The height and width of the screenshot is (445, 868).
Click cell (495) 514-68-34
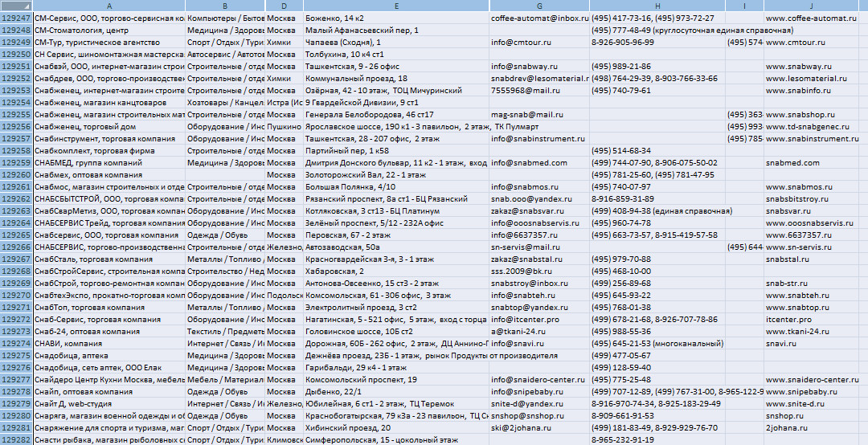[657, 150]
